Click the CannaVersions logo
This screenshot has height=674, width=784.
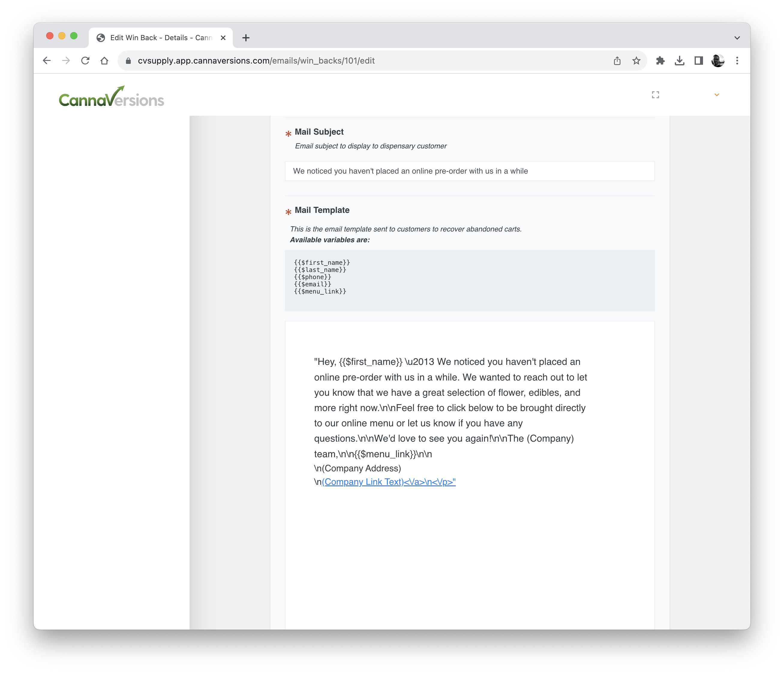tap(111, 97)
